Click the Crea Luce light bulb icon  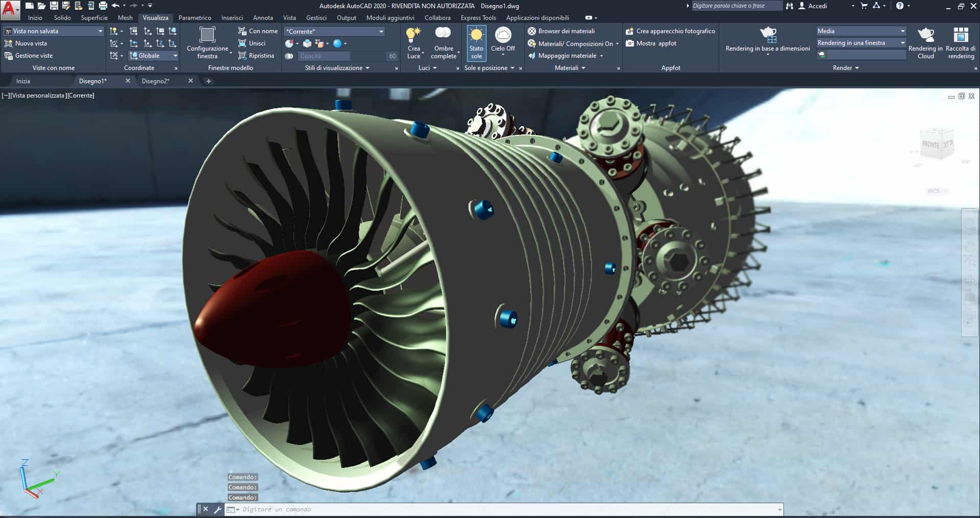click(x=413, y=35)
